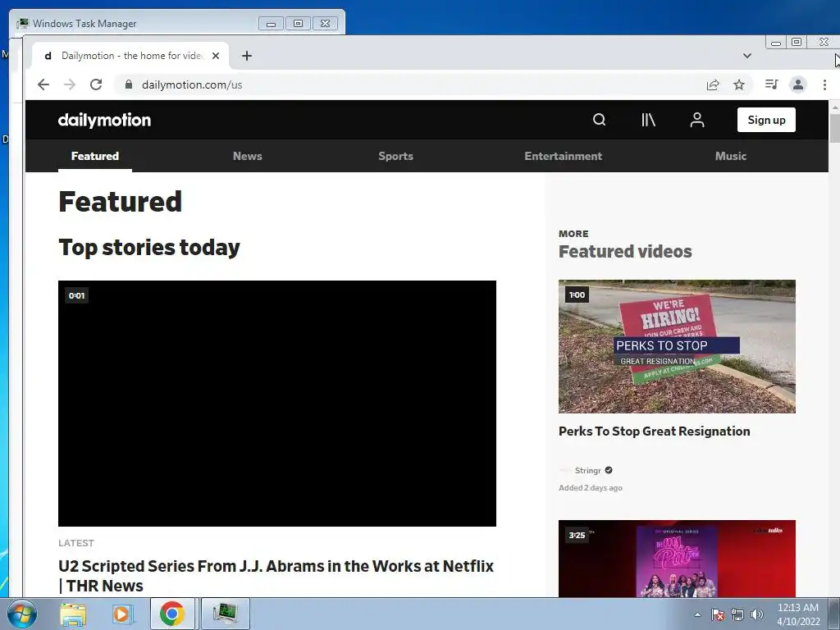Select the Featured tab
Viewport: 840px width, 630px height.
95,156
